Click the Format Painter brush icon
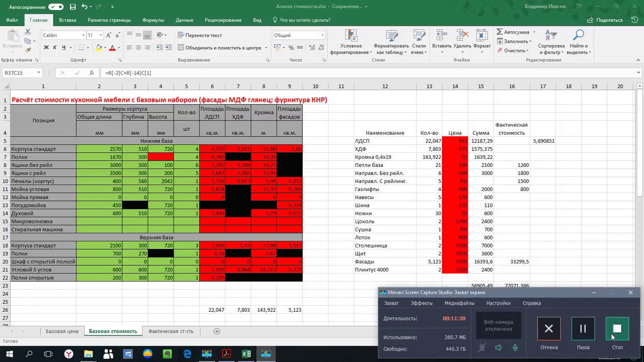644x362 pixels. [x=28, y=50]
